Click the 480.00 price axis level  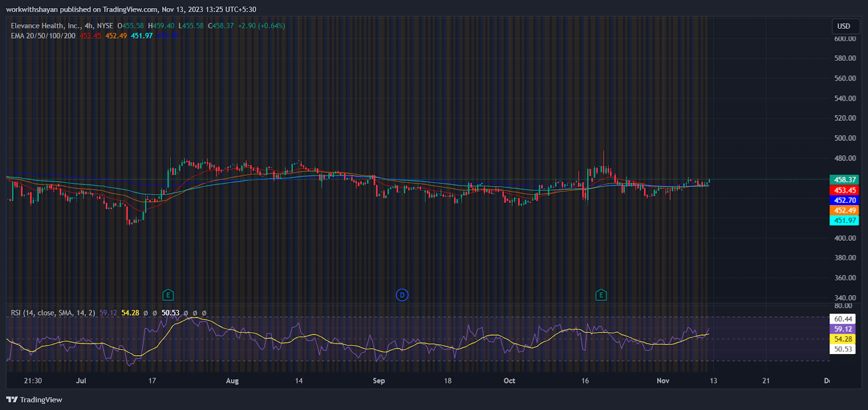click(x=845, y=158)
